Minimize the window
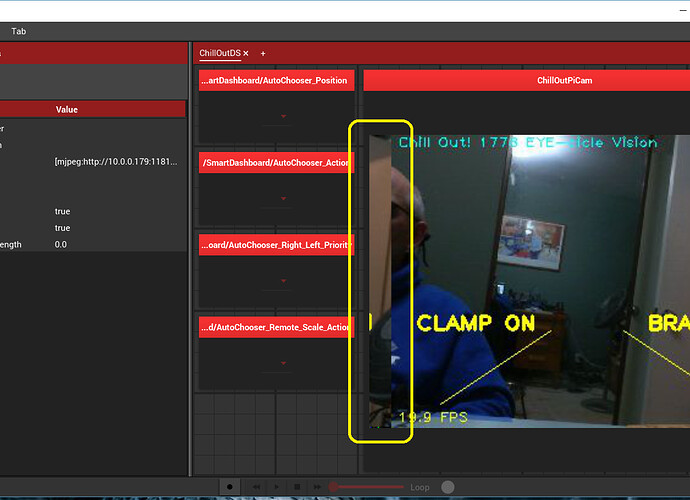This screenshot has width=690, height=500. tap(683, 11)
